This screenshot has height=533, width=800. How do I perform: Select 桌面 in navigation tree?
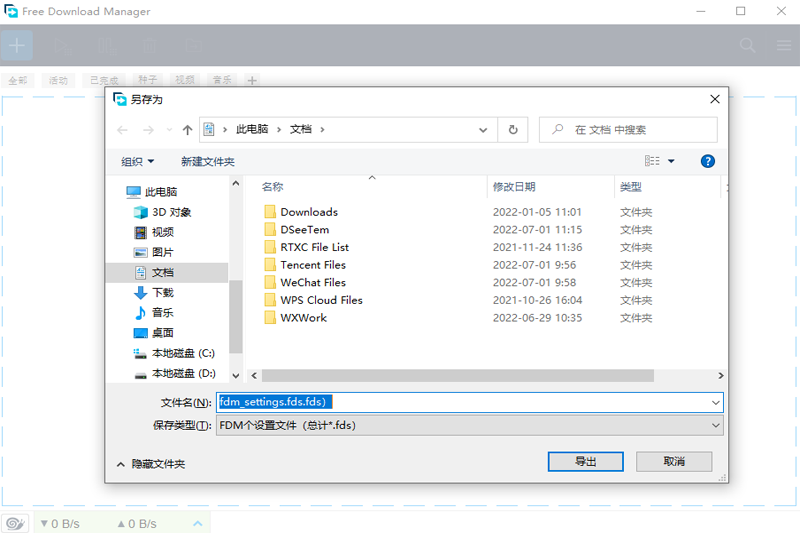(x=155, y=333)
